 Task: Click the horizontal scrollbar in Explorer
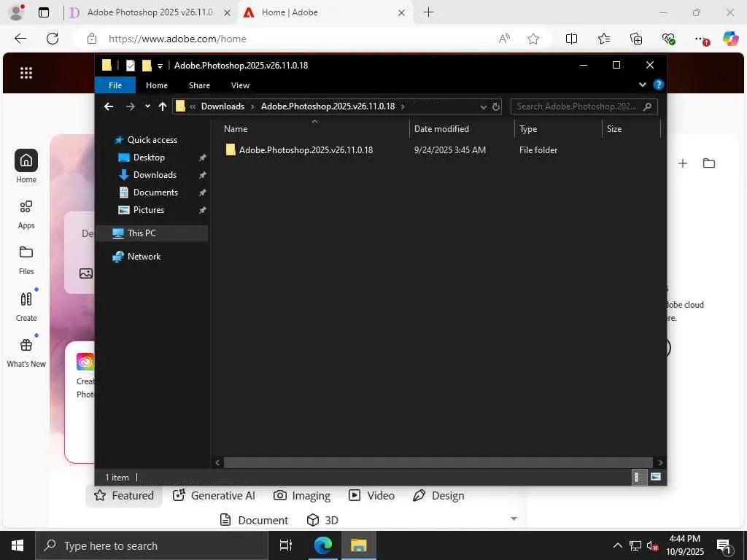point(438,462)
